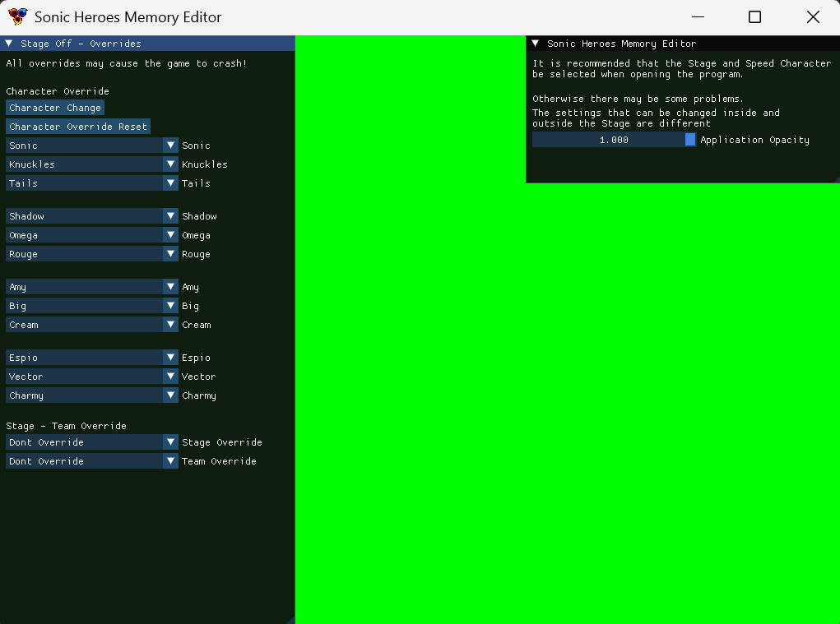
Task: Open the Tails character override dropdown
Action: coord(170,183)
